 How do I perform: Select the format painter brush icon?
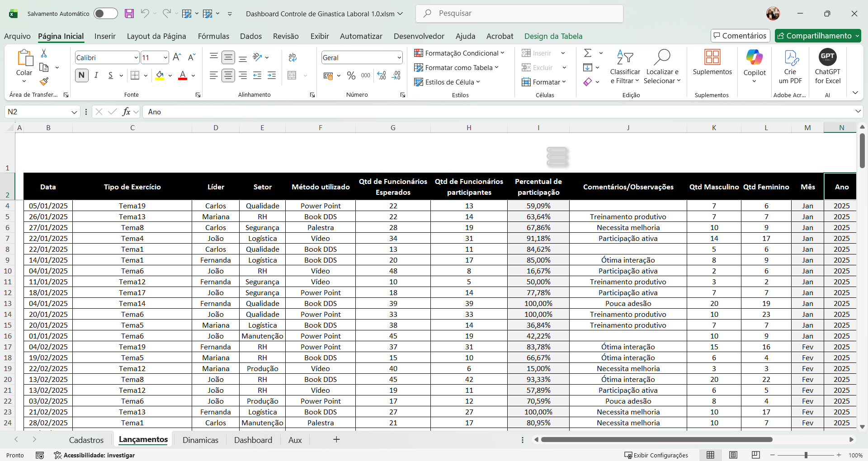pyautogui.click(x=43, y=82)
